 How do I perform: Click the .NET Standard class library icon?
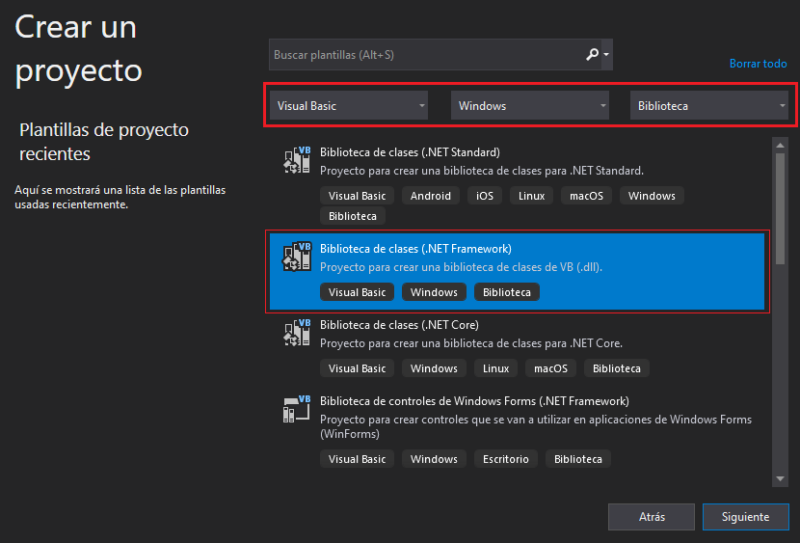297,161
